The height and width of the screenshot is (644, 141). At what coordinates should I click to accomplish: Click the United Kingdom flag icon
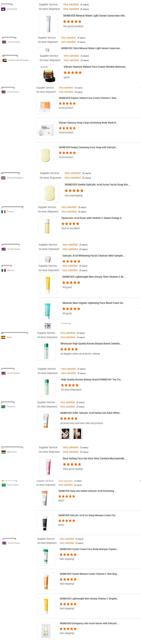point(3,178)
